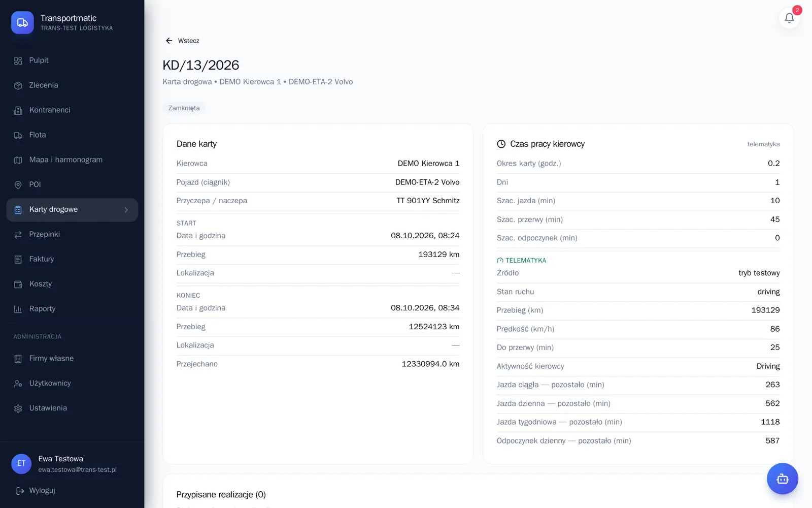
Task: Click the Źródło value tryb testowy
Action: click(x=759, y=273)
